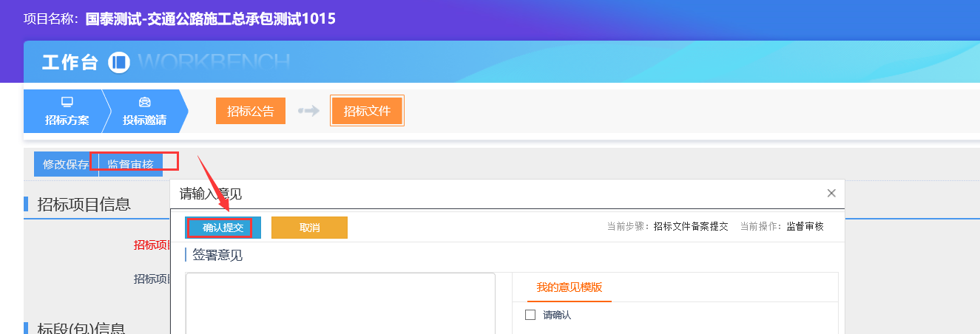
Task: Click the 监督审核 toolbar button
Action: (x=131, y=164)
